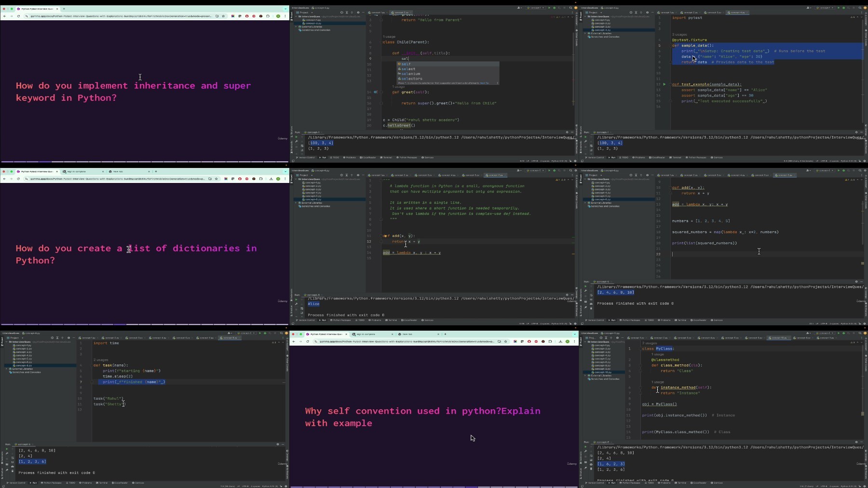The width and height of the screenshot is (868, 488).
Task: Collapse the InterviewQues root folder in the pytest fixture window
Action: click(x=585, y=16)
